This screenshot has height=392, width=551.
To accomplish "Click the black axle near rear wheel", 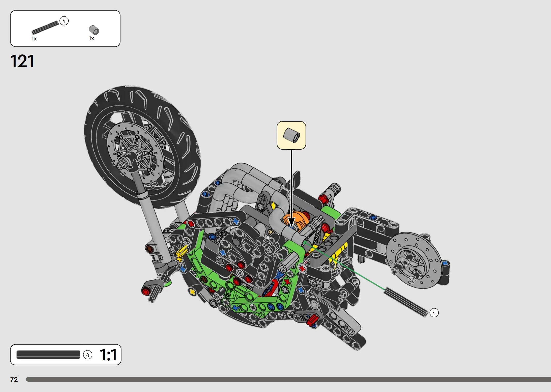I will click(x=405, y=302).
